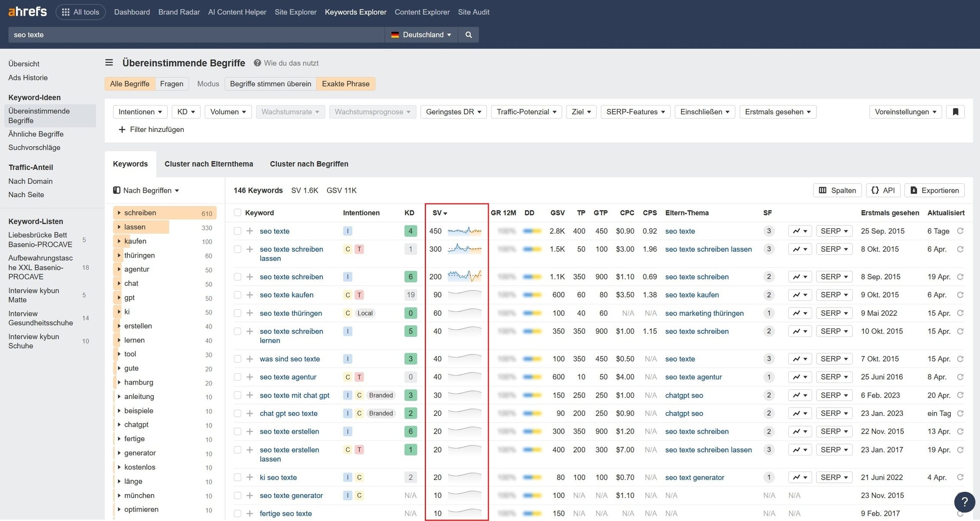The width and height of the screenshot is (980, 521).
Task: Open the Voreinstellungen dropdown
Action: (905, 112)
